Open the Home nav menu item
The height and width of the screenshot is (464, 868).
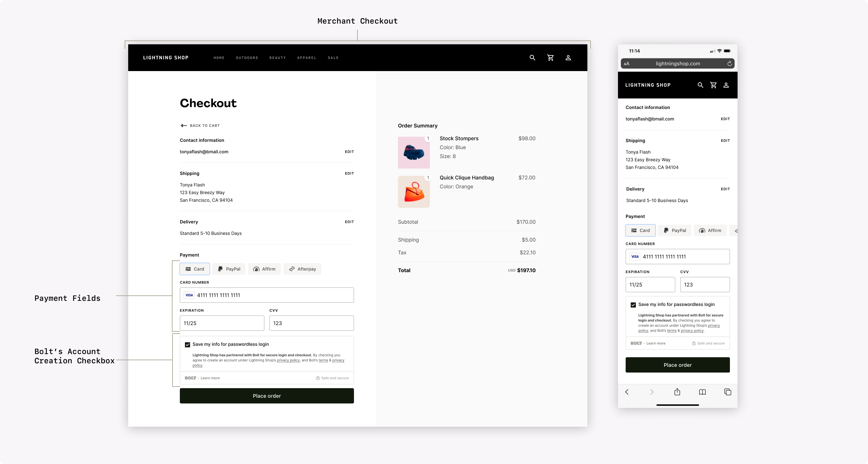point(219,58)
